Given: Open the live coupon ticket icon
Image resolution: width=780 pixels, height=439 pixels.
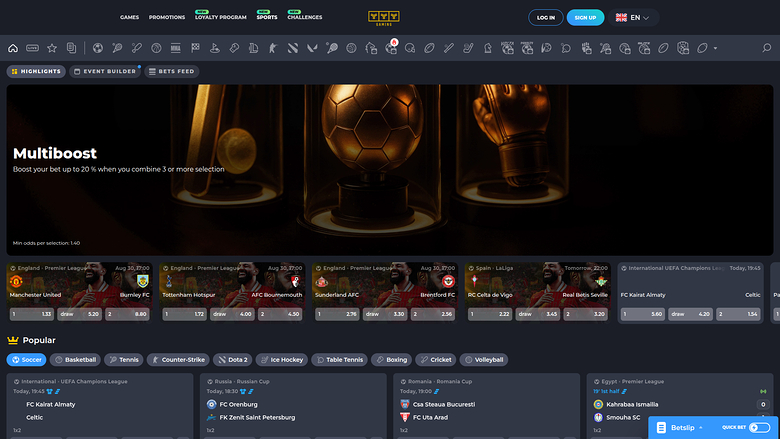Looking at the screenshot, I should pos(33,48).
